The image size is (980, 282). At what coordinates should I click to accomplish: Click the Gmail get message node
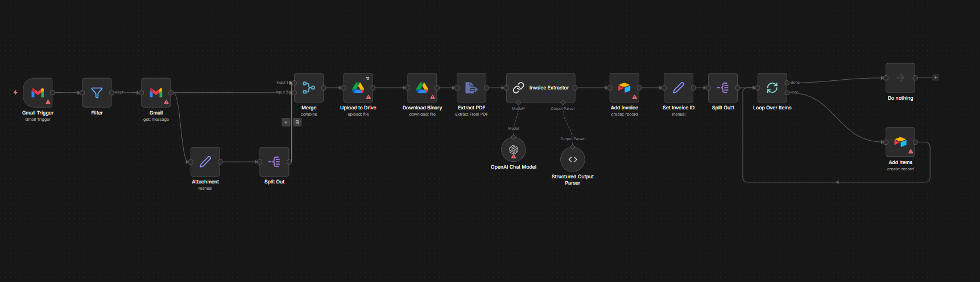[156, 93]
